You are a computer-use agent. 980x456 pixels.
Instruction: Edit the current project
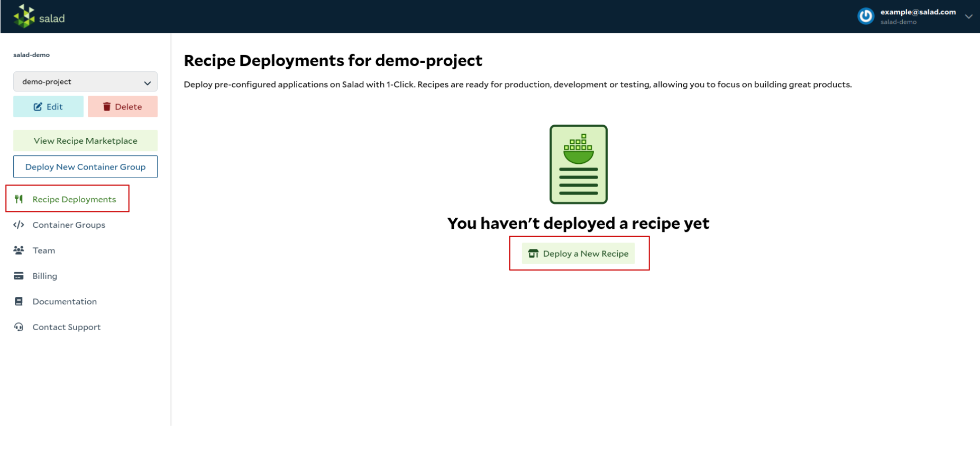coord(48,107)
